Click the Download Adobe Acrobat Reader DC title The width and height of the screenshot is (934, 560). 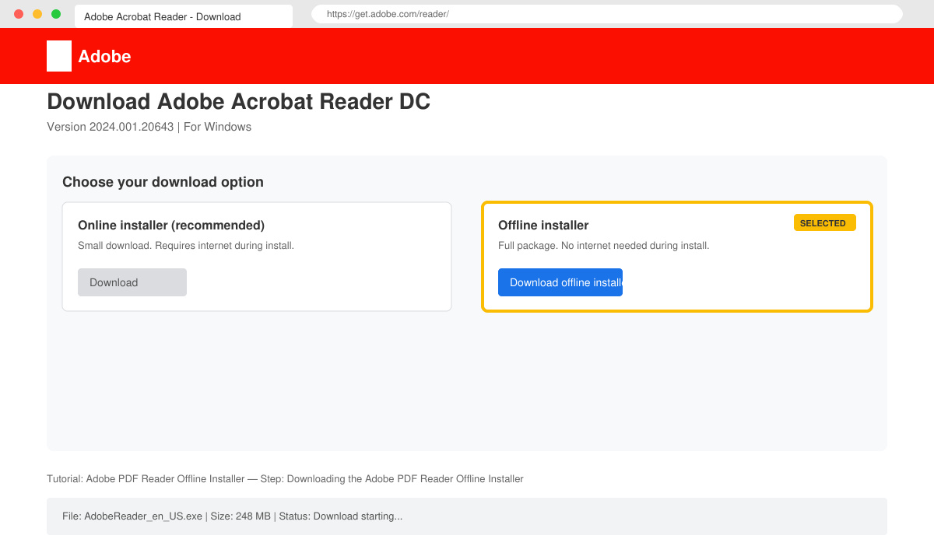(x=238, y=101)
